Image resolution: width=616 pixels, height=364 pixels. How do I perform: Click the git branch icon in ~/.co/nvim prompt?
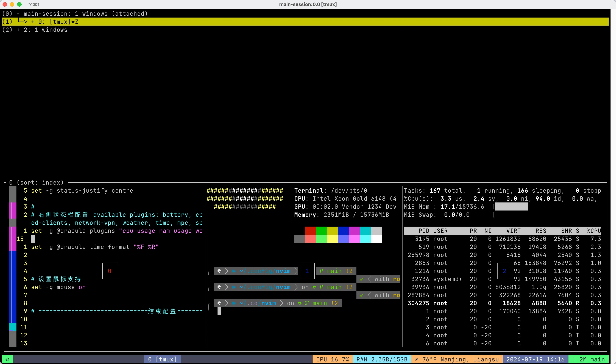point(307,303)
